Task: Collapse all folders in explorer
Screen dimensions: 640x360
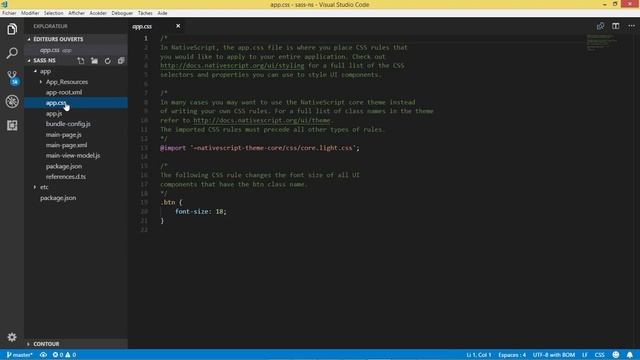Action: [x=121, y=61]
